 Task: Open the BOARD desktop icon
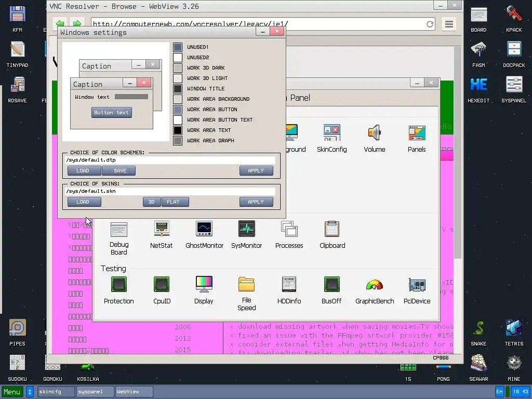pyautogui.click(x=478, y=19)
